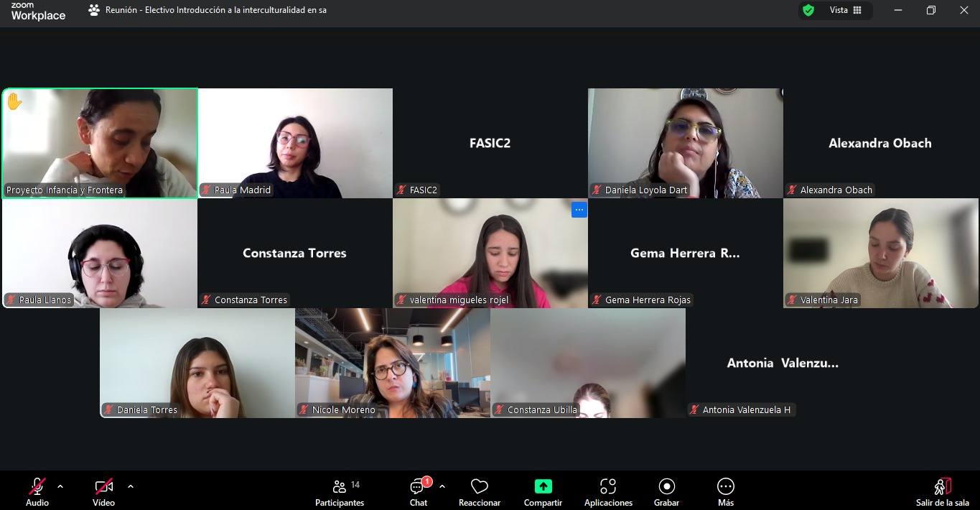
Task: Click the FASIC2 name label
Action: pos(424,190)
